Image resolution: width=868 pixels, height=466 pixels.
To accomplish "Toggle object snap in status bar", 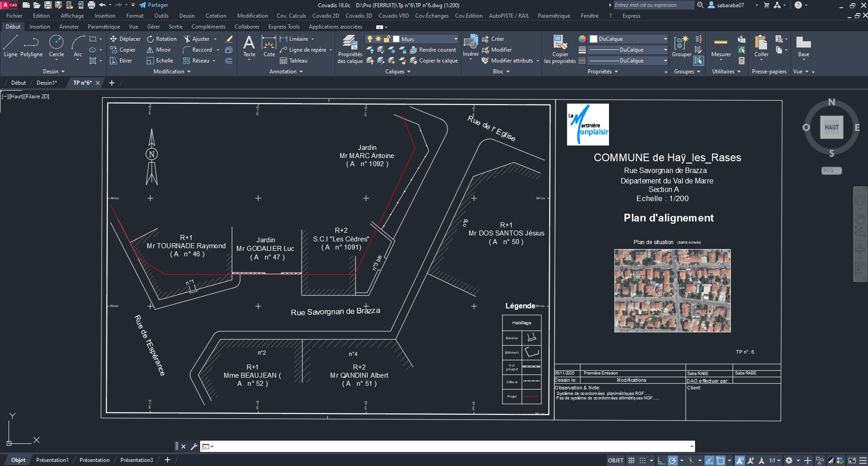I will click(720, 461).
